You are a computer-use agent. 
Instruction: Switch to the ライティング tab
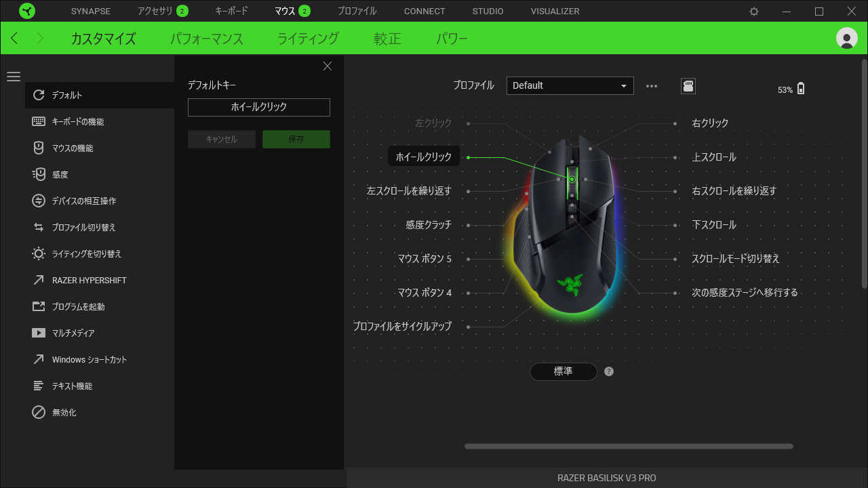coord(308,39)
